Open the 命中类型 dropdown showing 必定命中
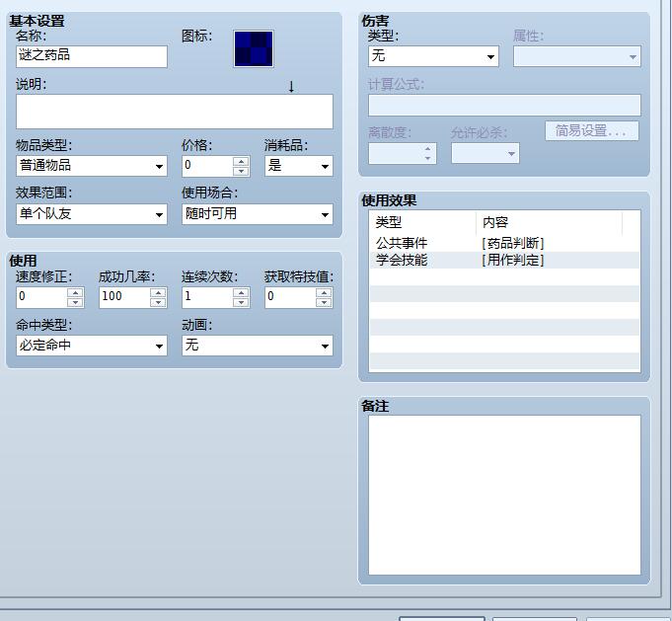 [x=92, y=346]
